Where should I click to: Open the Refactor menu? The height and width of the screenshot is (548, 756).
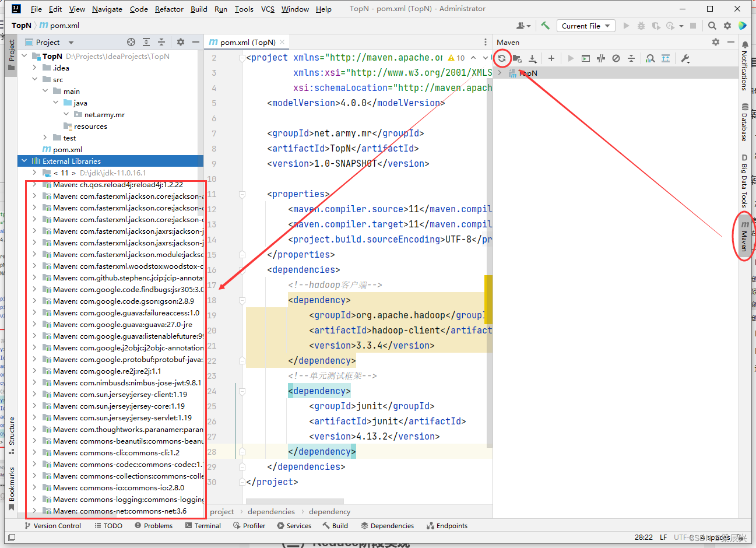[169, 9]
